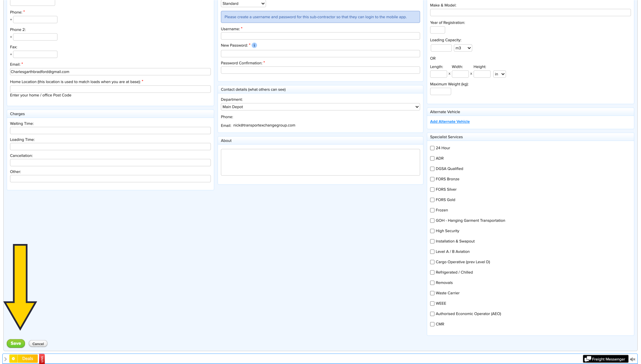
Task: Enable Waste Carrier checkbox
Action: [432, 293]
